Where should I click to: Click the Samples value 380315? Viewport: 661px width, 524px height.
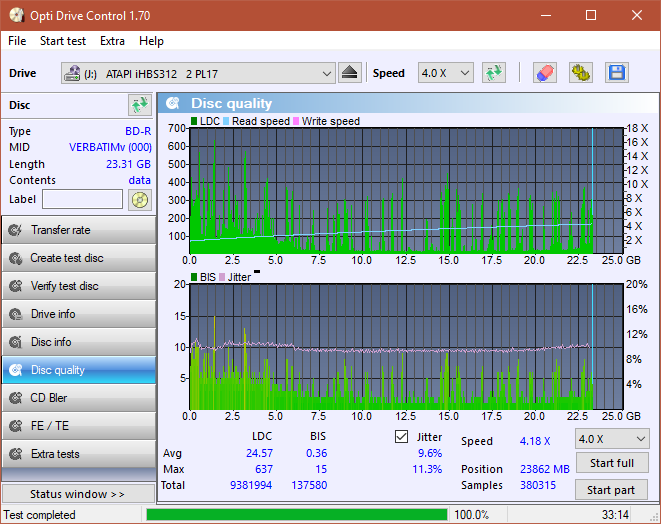point(538,485)
